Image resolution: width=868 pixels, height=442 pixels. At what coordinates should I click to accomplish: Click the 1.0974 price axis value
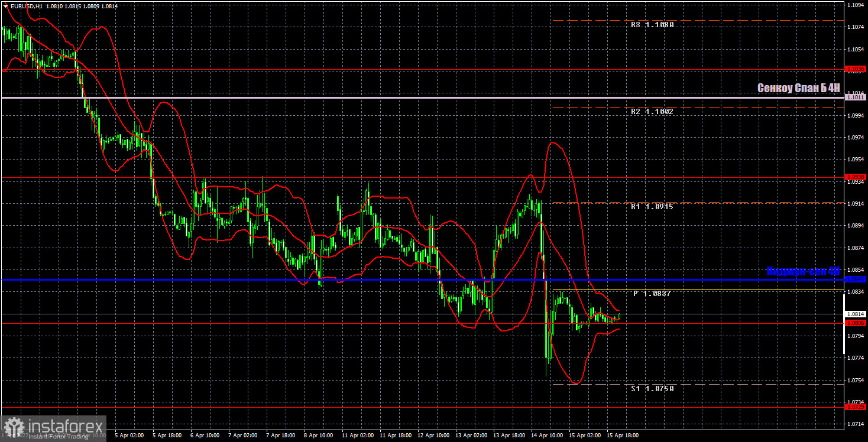pyautogui.click(x=856, y=138)
